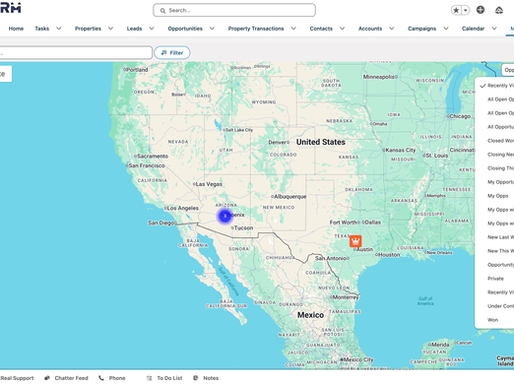Image resolution: width=514 pixels, height=386 pixels.
Task: Expand the Tasks tab chevron
Action: click(x=59, y=29)
